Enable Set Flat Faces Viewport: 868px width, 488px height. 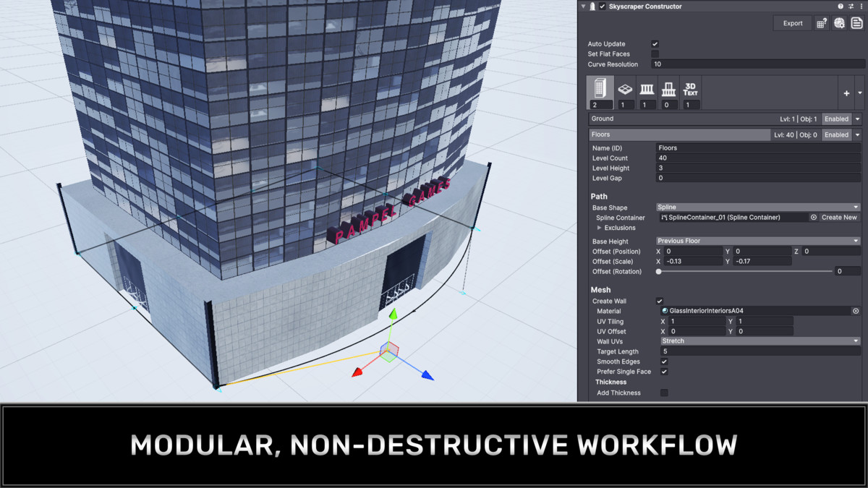655,53
